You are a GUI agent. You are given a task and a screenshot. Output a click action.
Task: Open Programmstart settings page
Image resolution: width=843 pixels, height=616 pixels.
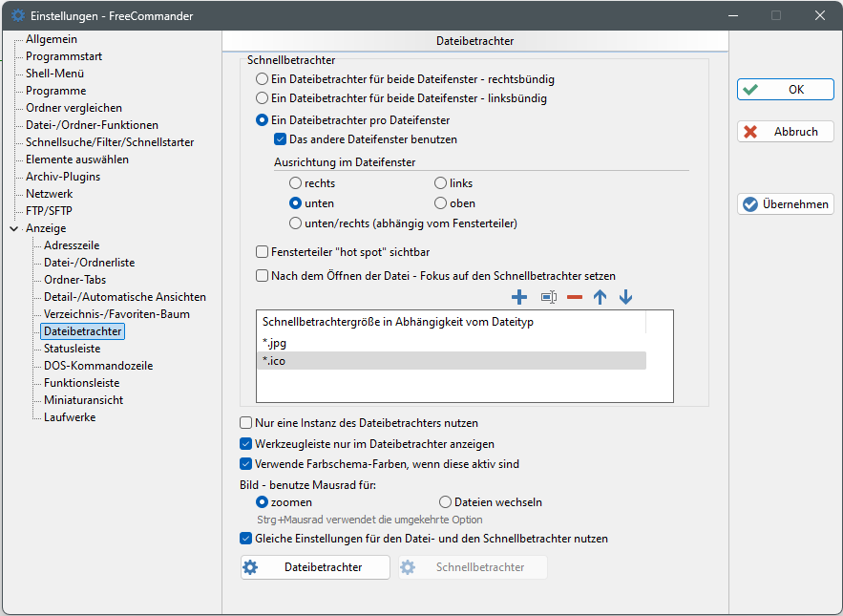(63, 56)
